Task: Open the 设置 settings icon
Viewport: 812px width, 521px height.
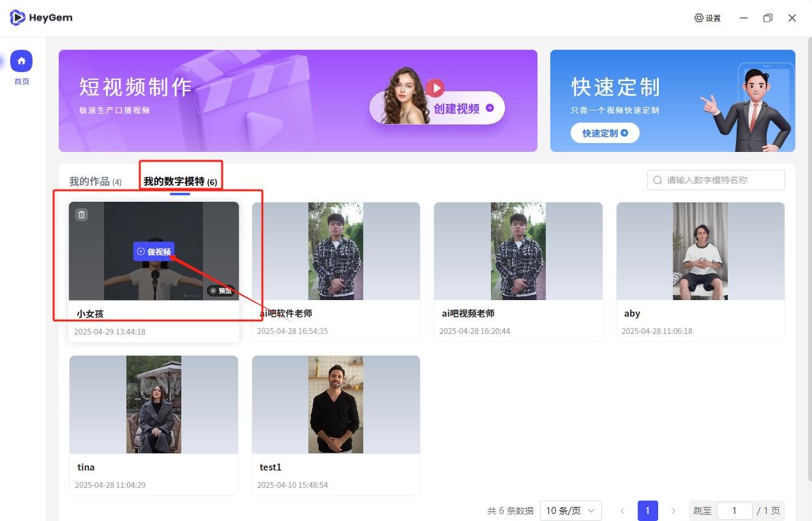Action: pyautogui.click(x=699, y=18)
